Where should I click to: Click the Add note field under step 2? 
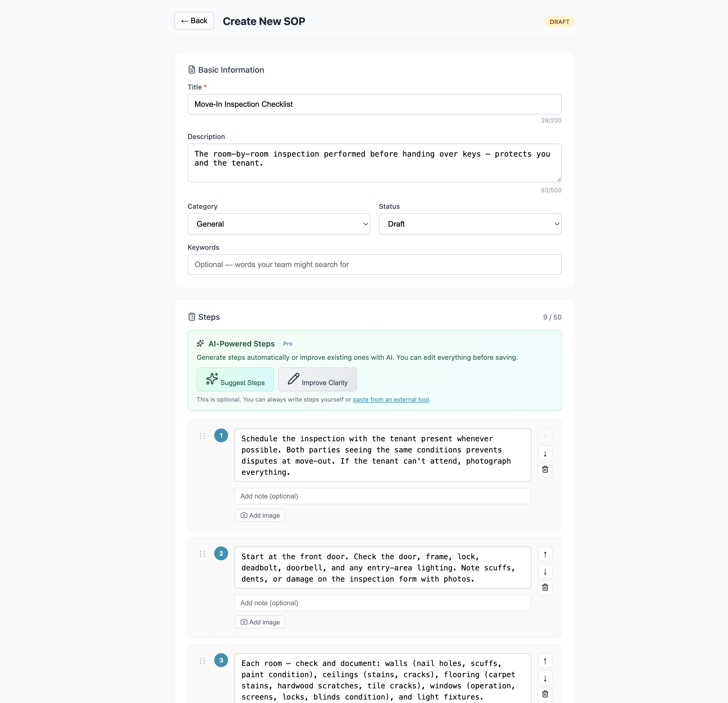(382, 603)
